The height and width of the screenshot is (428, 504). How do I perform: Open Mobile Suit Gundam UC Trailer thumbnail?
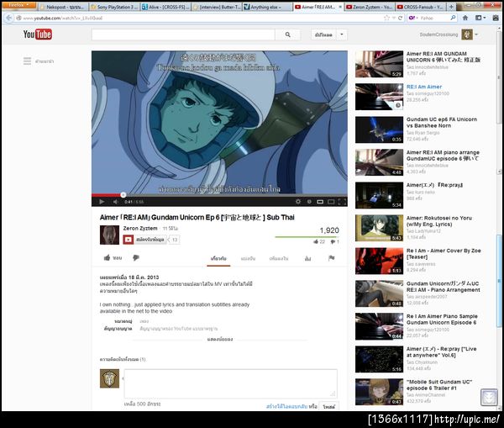pyautogui.click(x=379, y=392)
